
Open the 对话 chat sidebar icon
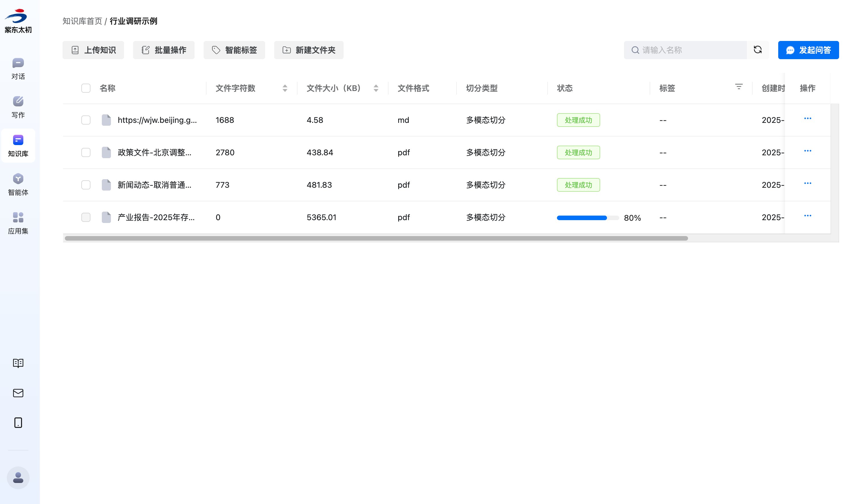tap(18, 68)
